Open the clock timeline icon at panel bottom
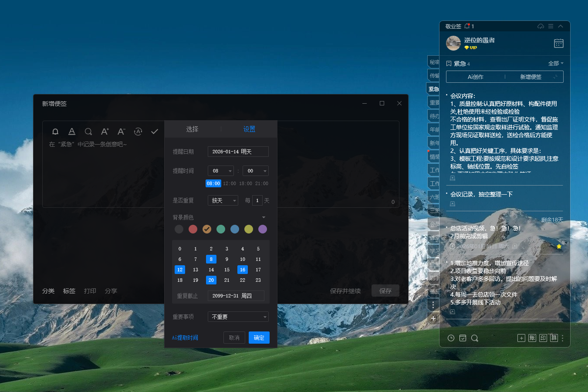 451,338
